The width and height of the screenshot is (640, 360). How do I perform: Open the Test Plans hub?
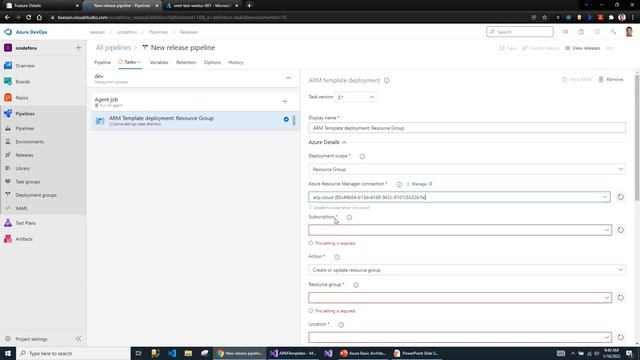25,223
